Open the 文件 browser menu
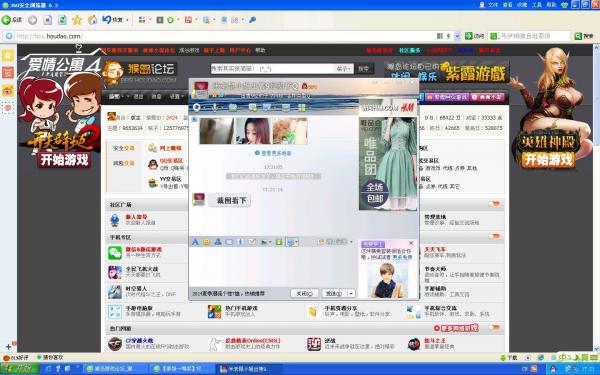The width and height of the screenshot is (600, 375). 493,5
